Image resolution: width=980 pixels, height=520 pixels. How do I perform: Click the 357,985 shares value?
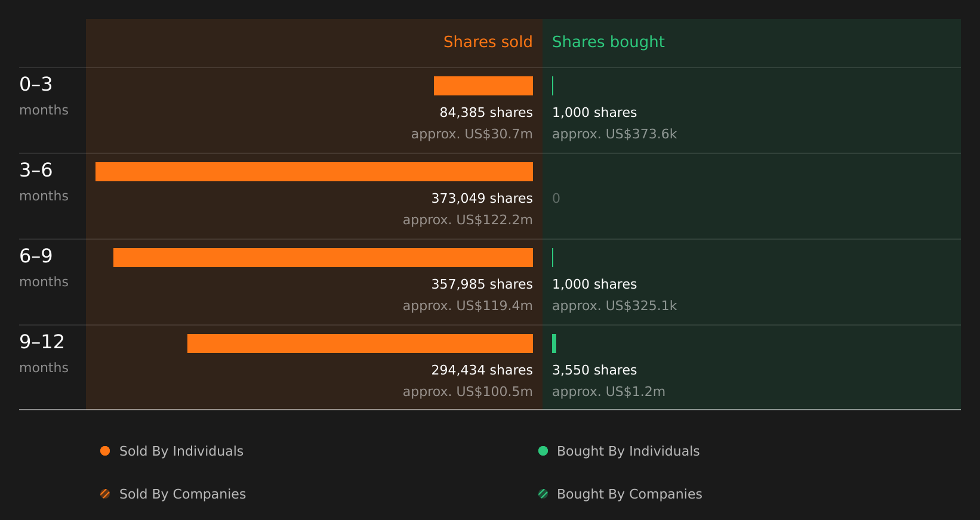pos(482,284)
